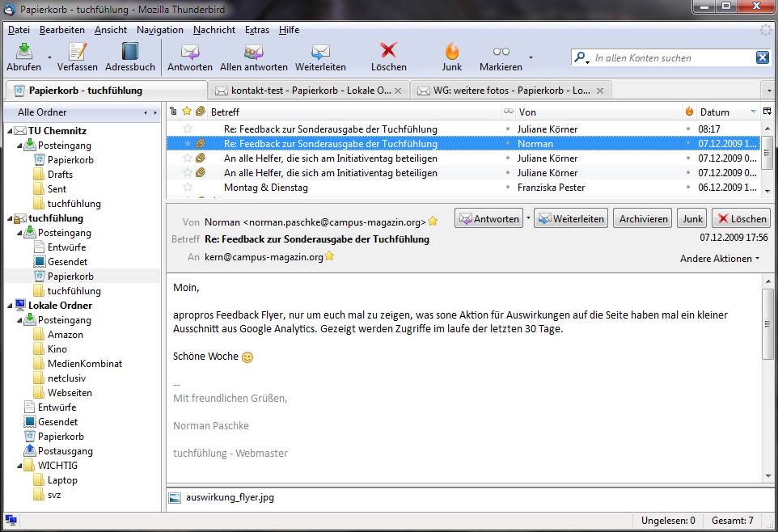
Task: Sort by read-status glasses column
Action: click(508, 111)
